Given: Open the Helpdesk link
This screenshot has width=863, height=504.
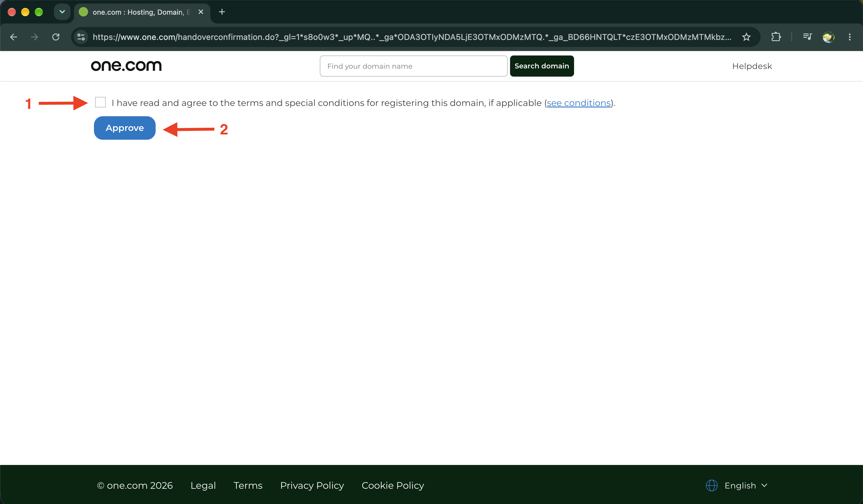Looking at the screenshot, I should [752, 66].
